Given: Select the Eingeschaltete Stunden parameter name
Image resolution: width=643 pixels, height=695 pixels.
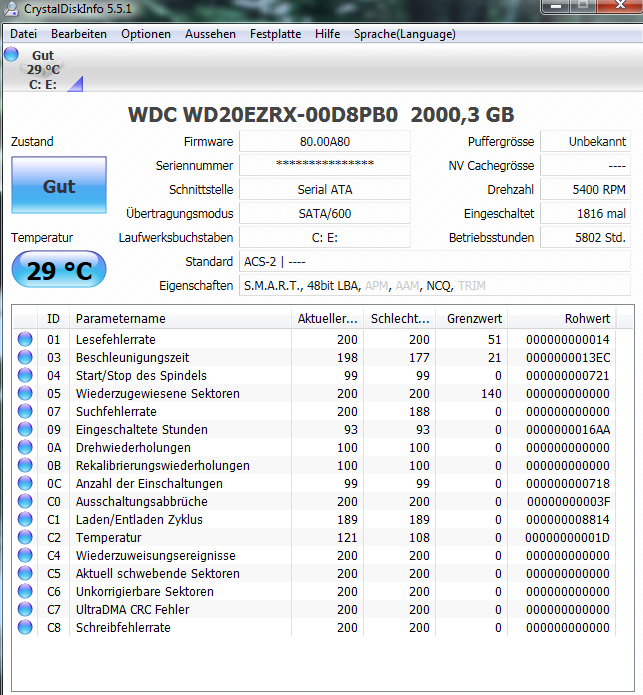Looking at the screenshot, I should click(142, 430).
